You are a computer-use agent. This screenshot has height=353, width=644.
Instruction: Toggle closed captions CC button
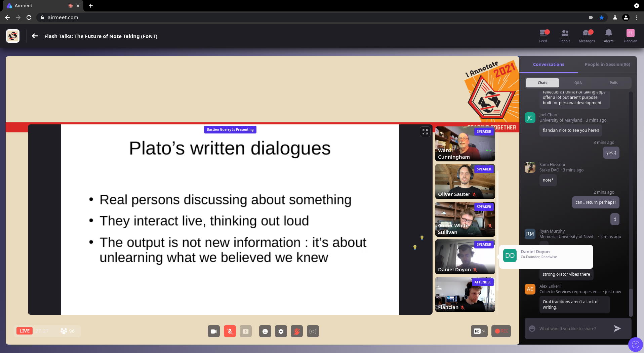click(x=313, y=331)
